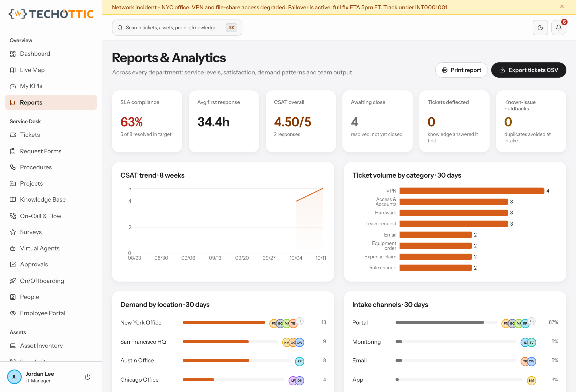Click the Tickets ticket icon in sidebar
This screenshot has width=576, height=392.
click(x=13, y=135)
